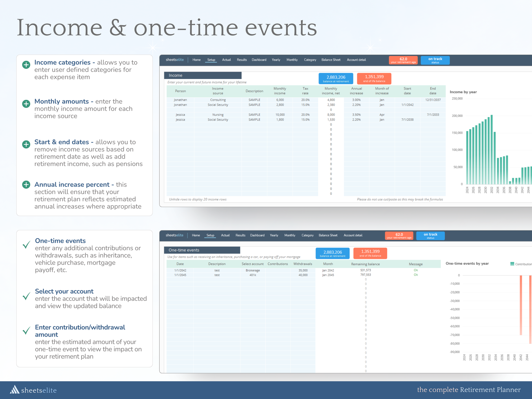
Task: Click the Income section header
Action: pos(203,75)
